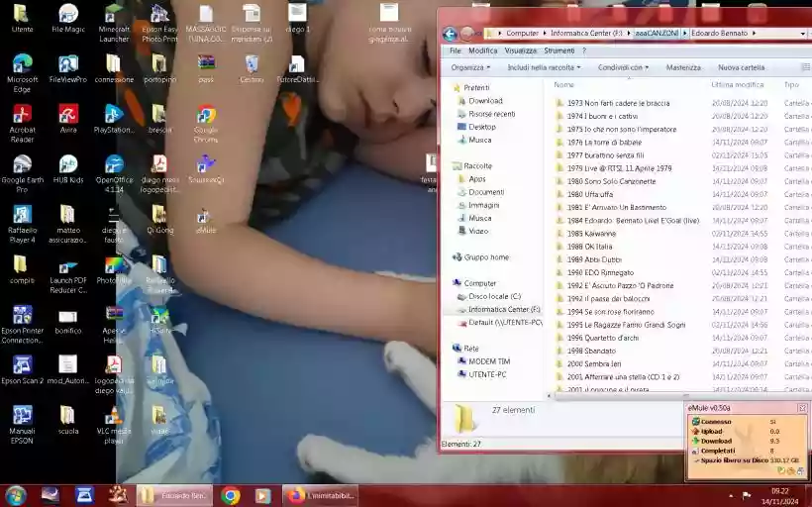
Task: Open the Windows Start menu orb
Action: [15, 495]
